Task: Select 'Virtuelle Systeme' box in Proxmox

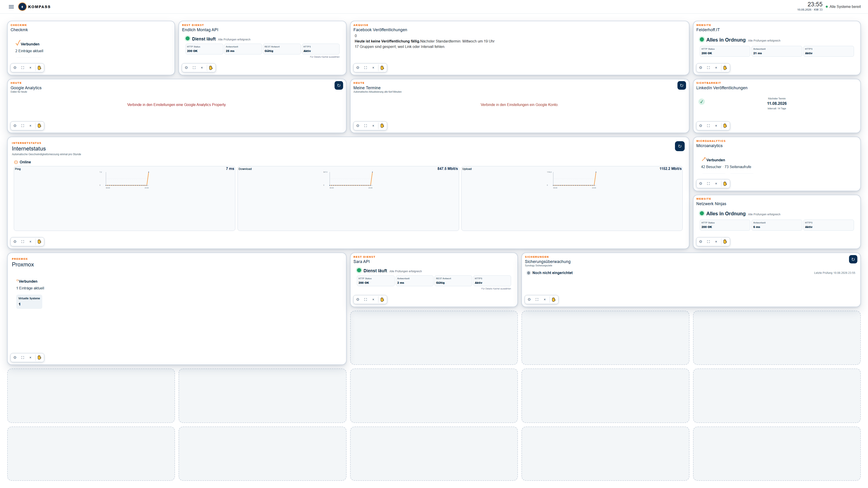Action: (29, 301)
